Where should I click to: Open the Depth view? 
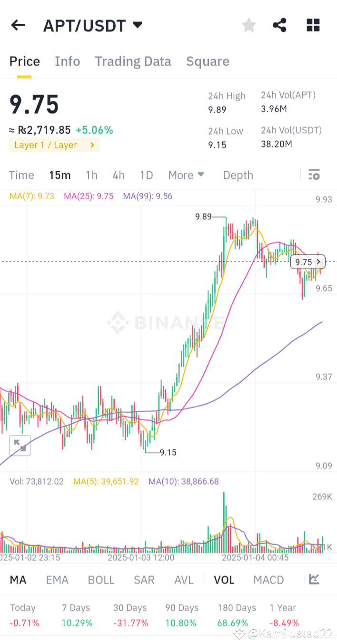(x=238, y=175)
